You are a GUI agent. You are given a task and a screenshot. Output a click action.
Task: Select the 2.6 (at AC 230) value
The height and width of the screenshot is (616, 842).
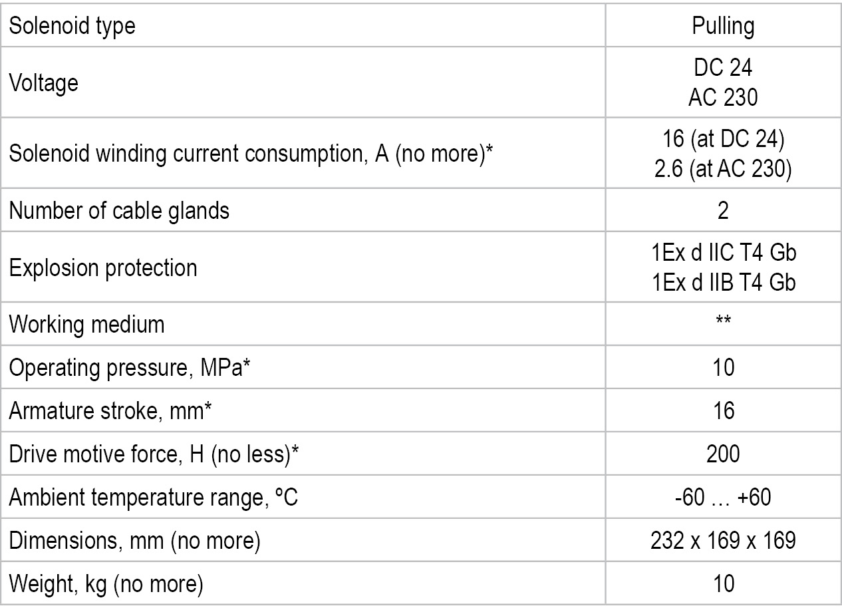723,170
